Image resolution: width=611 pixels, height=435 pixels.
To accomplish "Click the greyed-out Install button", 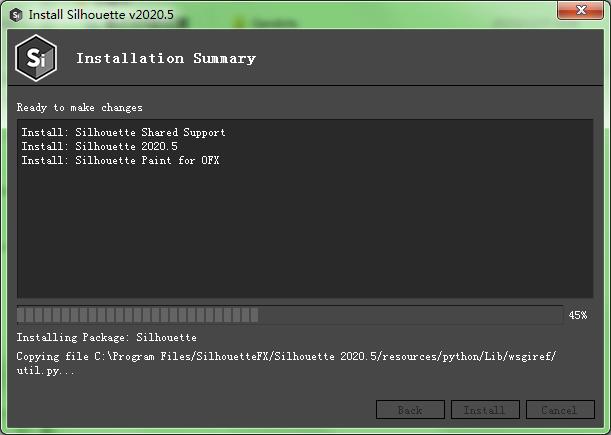I will click(x=485, y=410).
